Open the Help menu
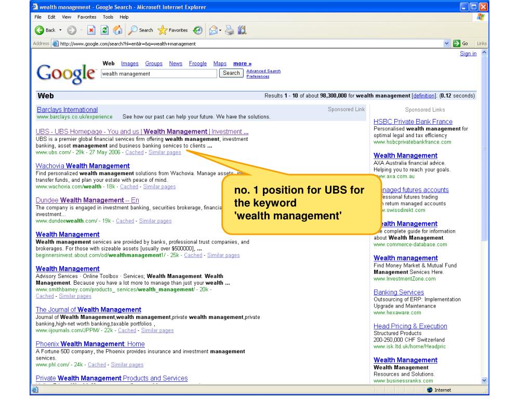532x399 pixels. tap(124, 17)
